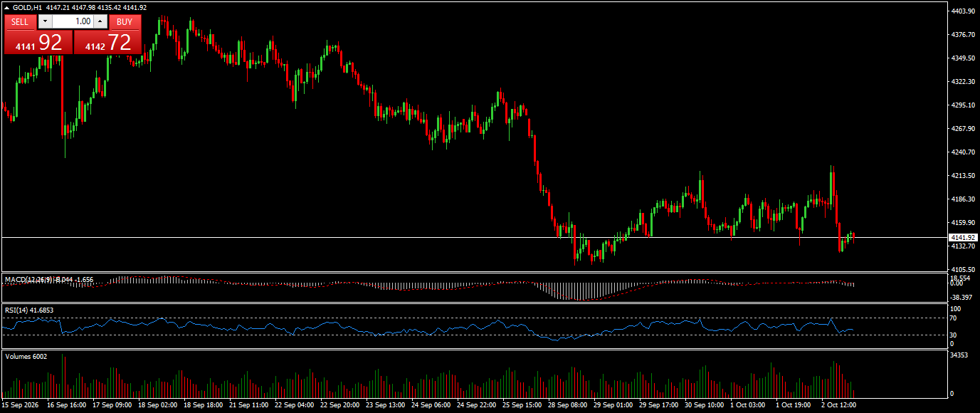The image size is (980, 413).
Task: Click the 18 Sep 02:00 time label
Action: tap(158, 405)
